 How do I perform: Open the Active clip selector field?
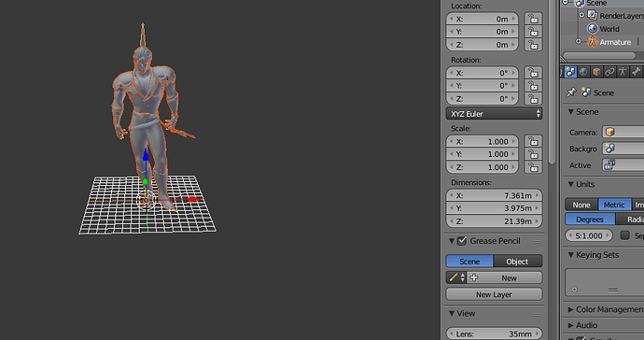point(623,164)
